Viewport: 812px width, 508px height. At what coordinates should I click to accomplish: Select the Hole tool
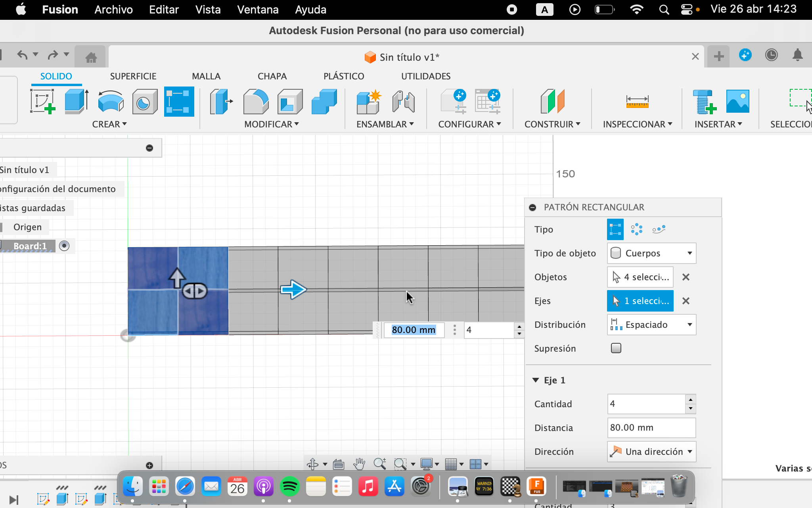click(145, 101)
